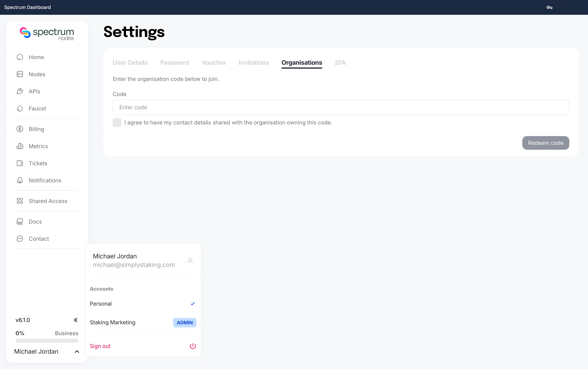Switch to the Staking Marketing admin account
Screen dimensions: 588x369
click(143, 323)
